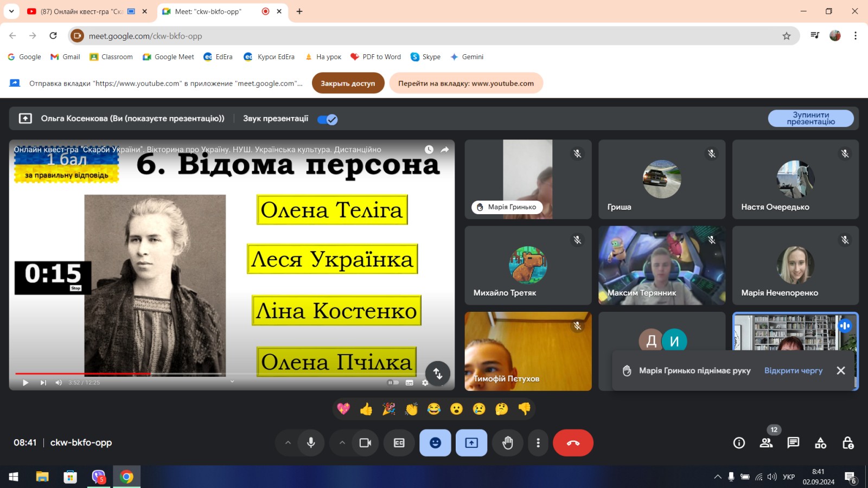Open the raised hands queue link

click(793, 370)
